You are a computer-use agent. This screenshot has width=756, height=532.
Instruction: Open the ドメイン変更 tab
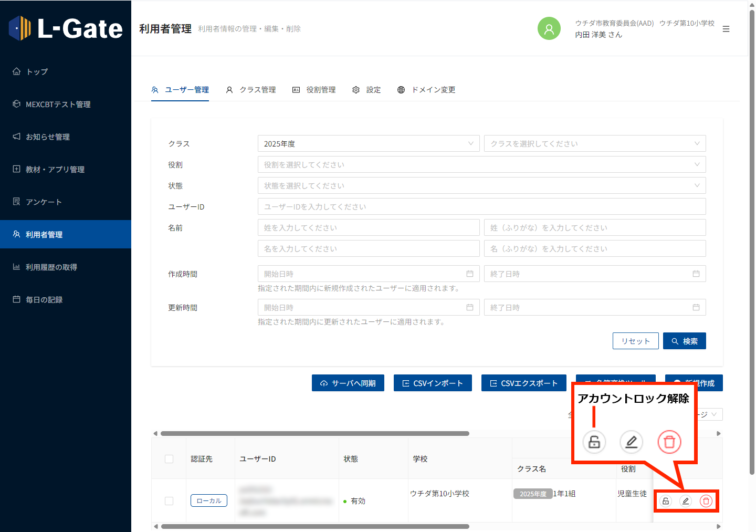tap(426, 90)
